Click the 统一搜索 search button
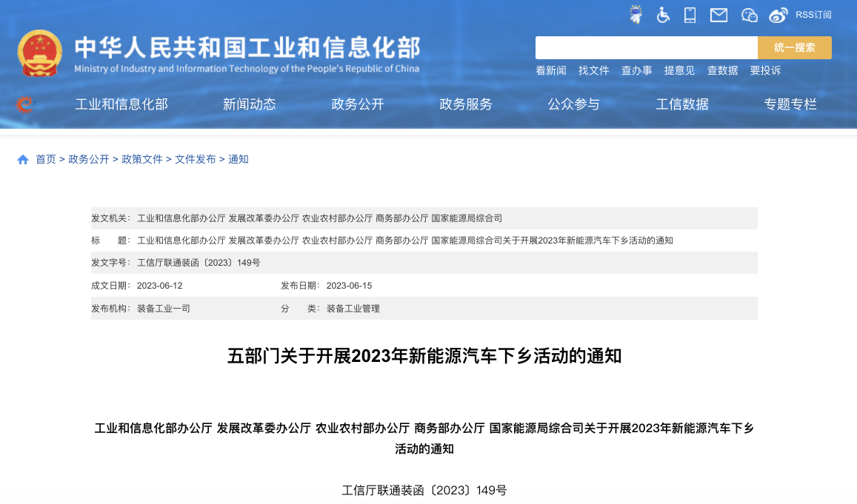 [x=795, y=47]
